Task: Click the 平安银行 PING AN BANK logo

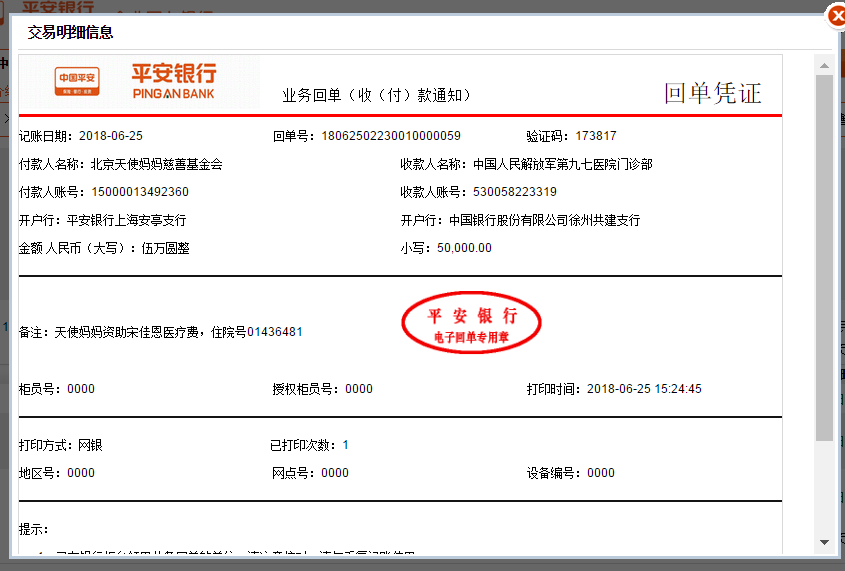Action: [x=174, y=81]
